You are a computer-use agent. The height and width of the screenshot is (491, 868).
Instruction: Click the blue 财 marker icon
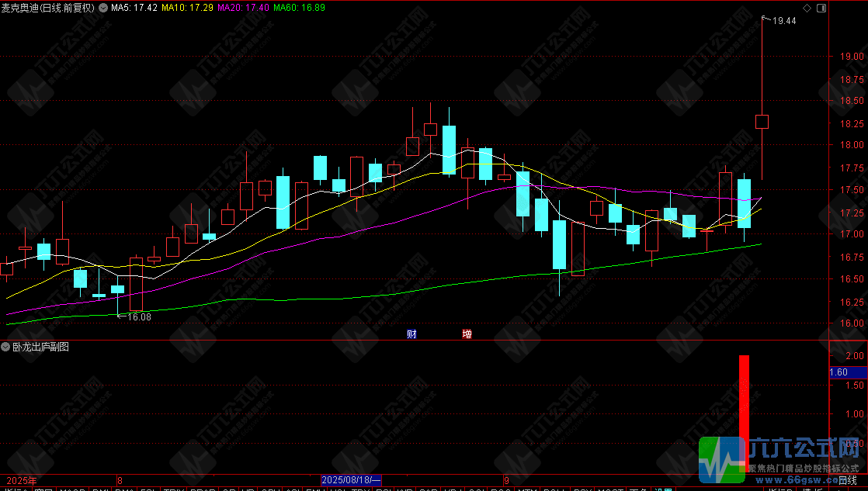tap(411, 334)
